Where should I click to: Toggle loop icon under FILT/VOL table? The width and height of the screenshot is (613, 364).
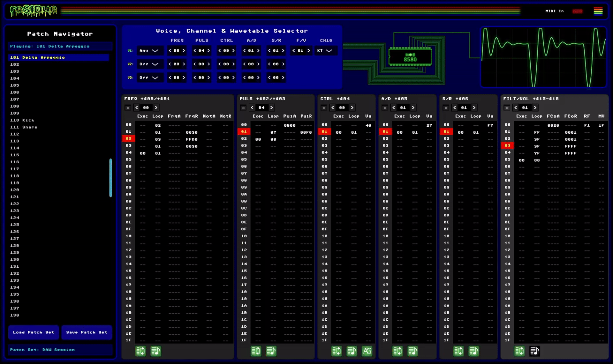(519, 351)
